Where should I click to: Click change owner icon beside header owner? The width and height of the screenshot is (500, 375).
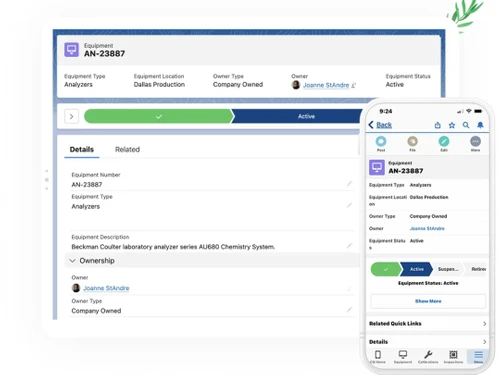(x=354, y=85)
